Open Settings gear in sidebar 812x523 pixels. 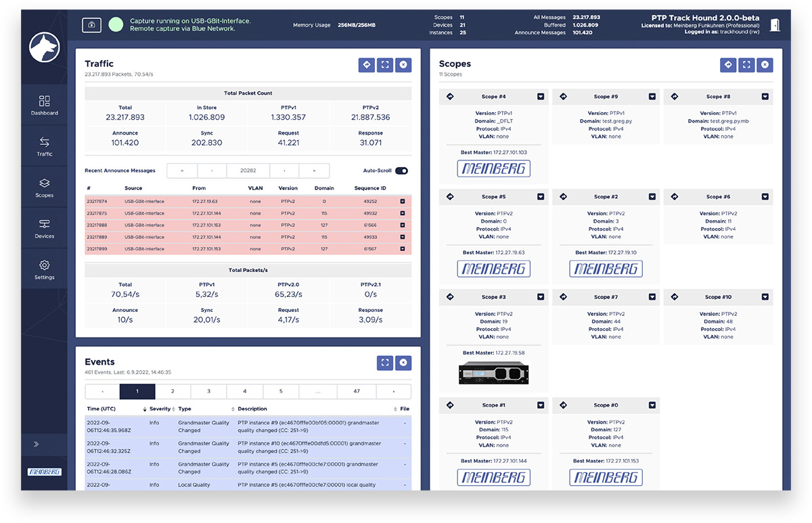click(44, 269)
